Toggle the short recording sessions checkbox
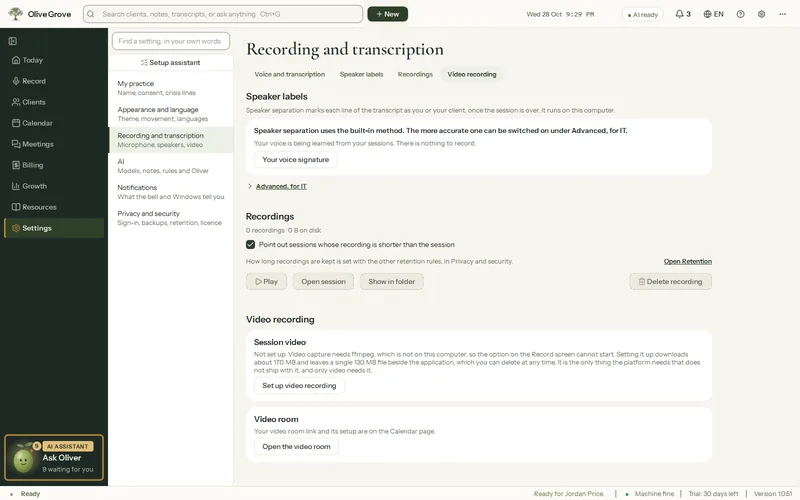The height and width of the screenshot is (500, 800). tap(251, 244)
